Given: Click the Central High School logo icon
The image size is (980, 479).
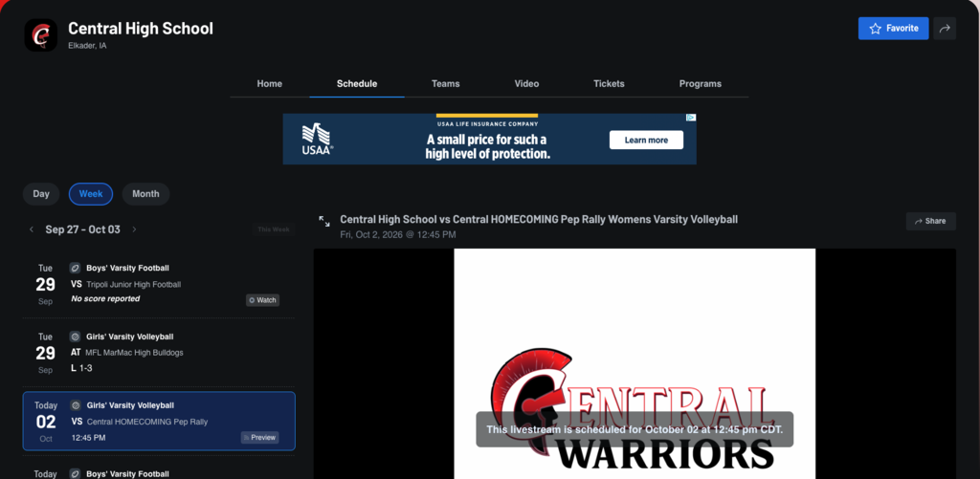Looking at the screenshot, I should (x=40, y=35).
